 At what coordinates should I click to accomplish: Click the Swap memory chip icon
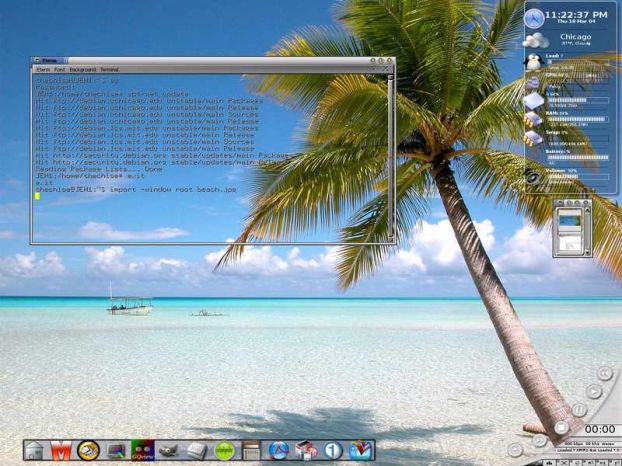click(x=532, y=139)
